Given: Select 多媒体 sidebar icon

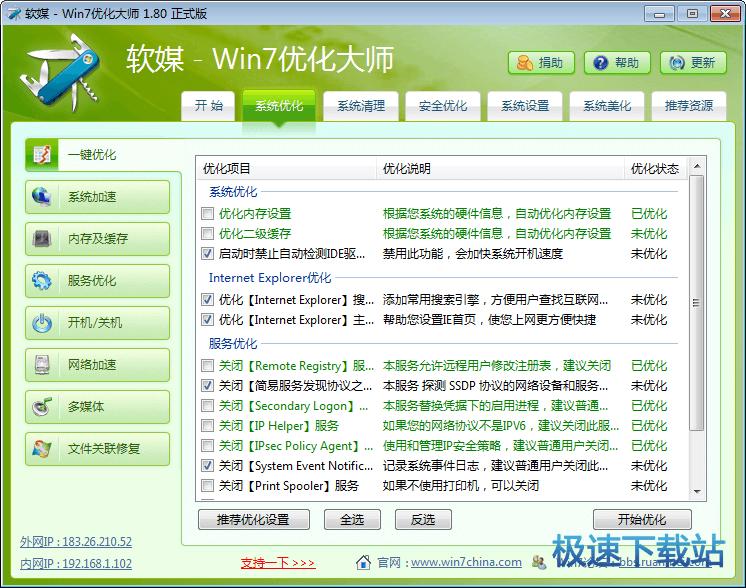Looking at the screenshot, I should tap(42, 407).
